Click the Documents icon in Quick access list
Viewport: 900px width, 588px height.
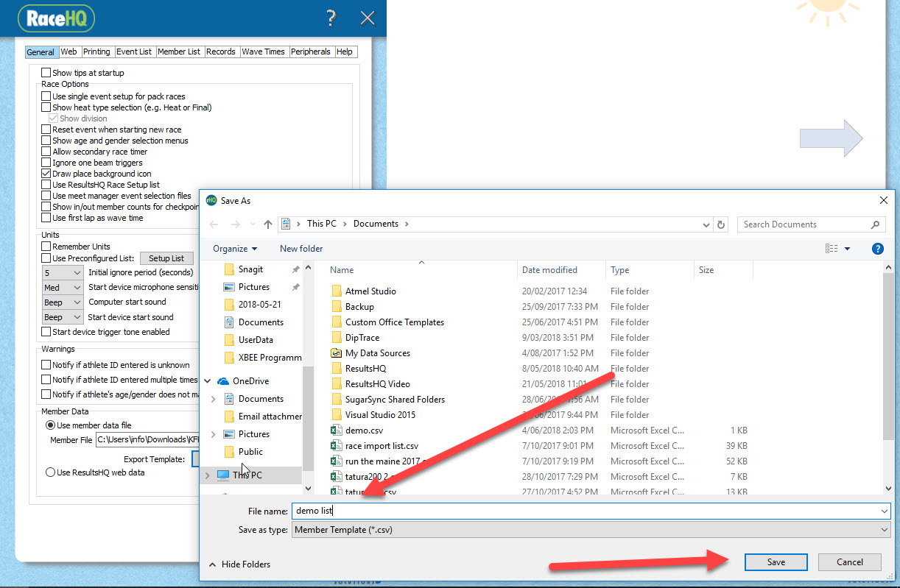(x=229, y=322)
